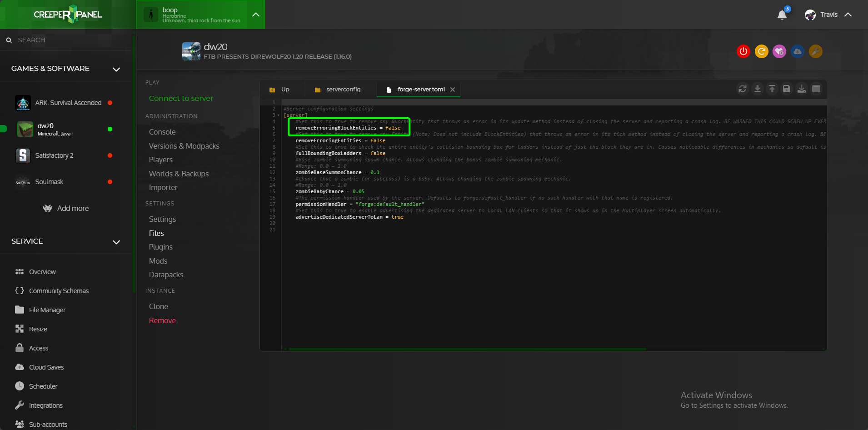Click the CreeperPanel logo
Viewport: 868px width, 430px height.
[x=68, y=14]
